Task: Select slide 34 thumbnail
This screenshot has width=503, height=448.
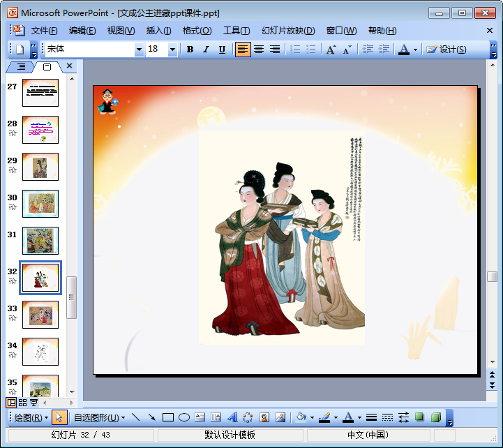Action: pos(40,352)
